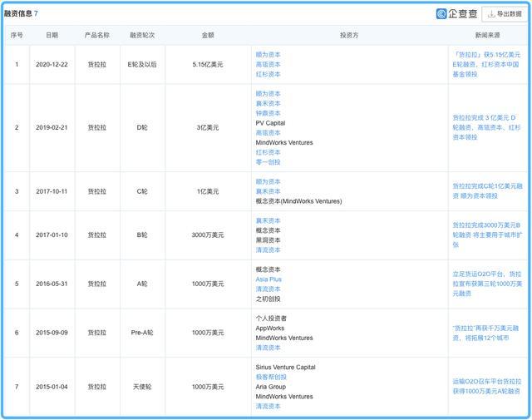Select 概念资本(MindWorks Ventures) text

point(298,201)
